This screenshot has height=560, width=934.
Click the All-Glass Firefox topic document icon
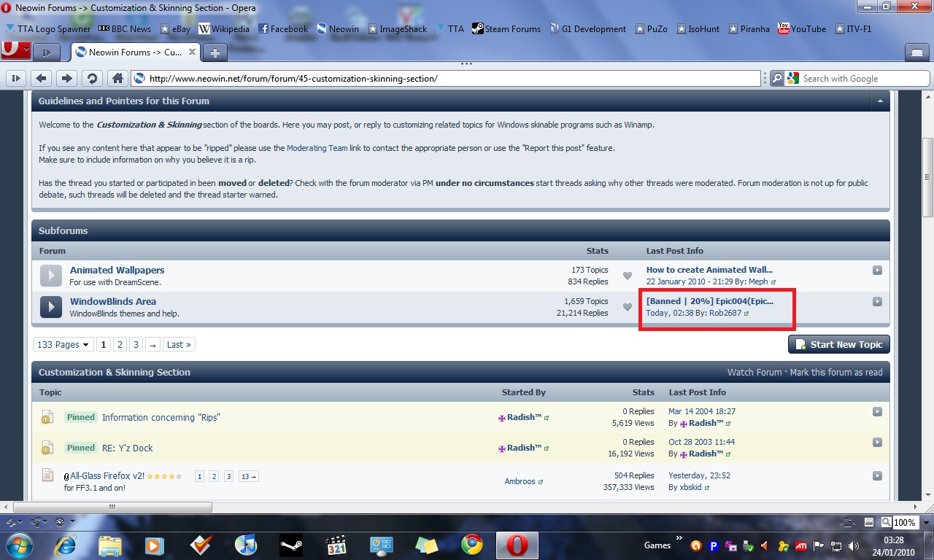pos(47,475)
